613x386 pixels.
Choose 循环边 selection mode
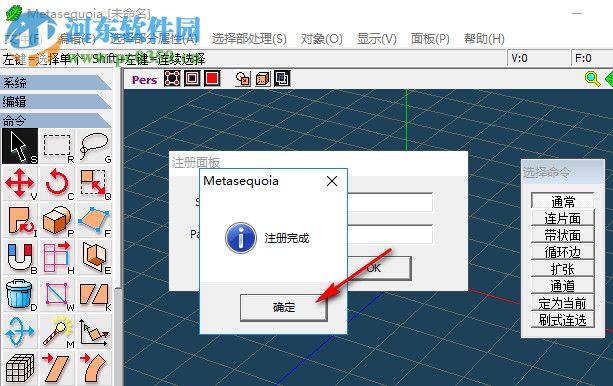(563, 252)
